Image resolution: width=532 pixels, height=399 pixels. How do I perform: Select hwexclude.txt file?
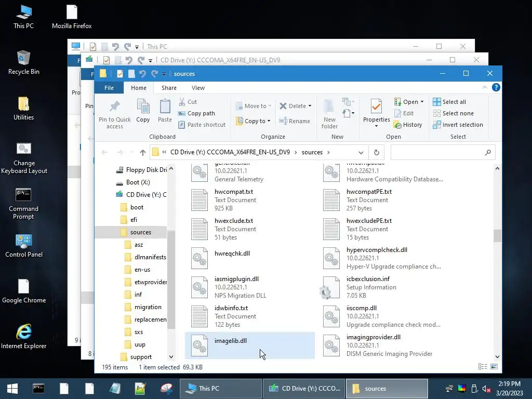point(249,229)
